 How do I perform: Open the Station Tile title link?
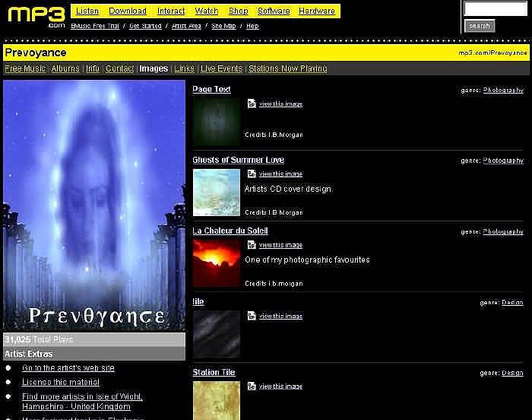click(x=214, y=372)
